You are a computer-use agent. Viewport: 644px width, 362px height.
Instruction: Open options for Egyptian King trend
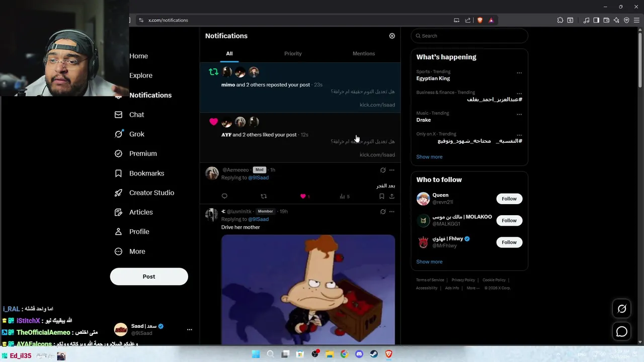pyautogui.click(x=519, y=73)
